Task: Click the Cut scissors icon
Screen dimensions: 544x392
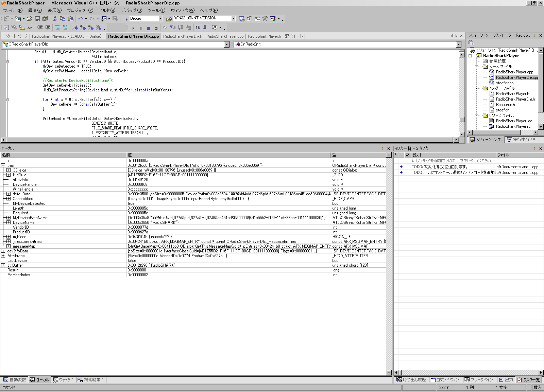Action: (x=55, y=19)
